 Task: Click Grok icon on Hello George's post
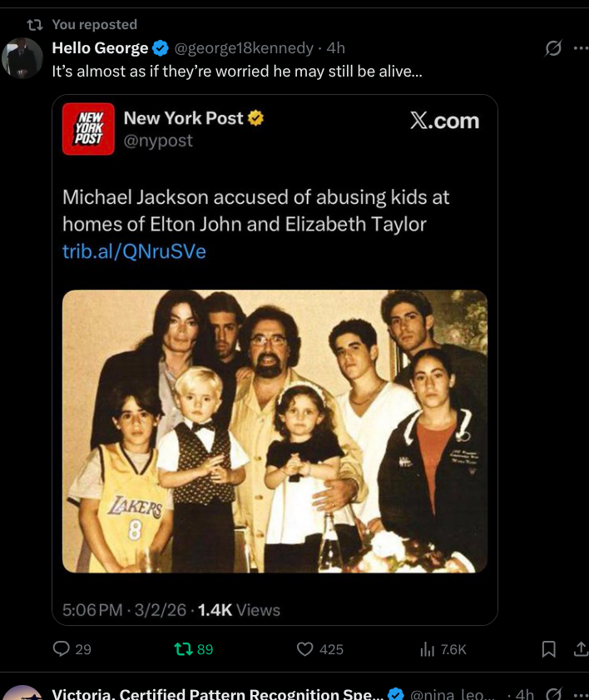(552, 48)
